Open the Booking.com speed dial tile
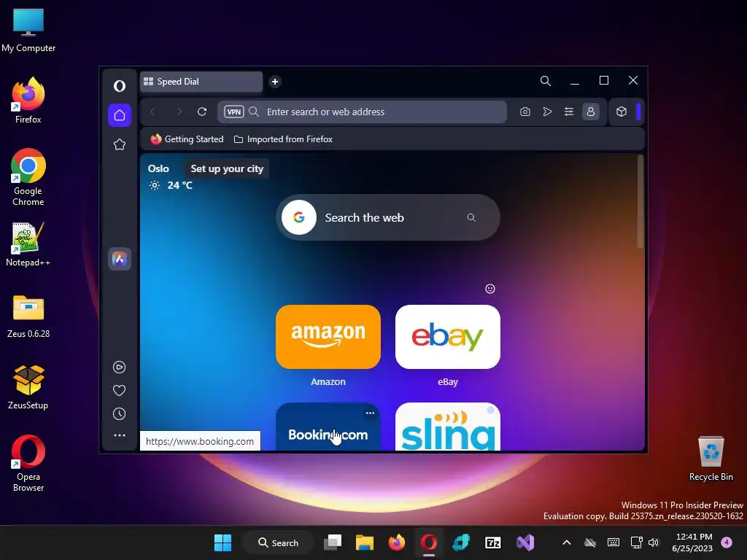Viewport: 747px width, 560px height. (x=328, y=427)
